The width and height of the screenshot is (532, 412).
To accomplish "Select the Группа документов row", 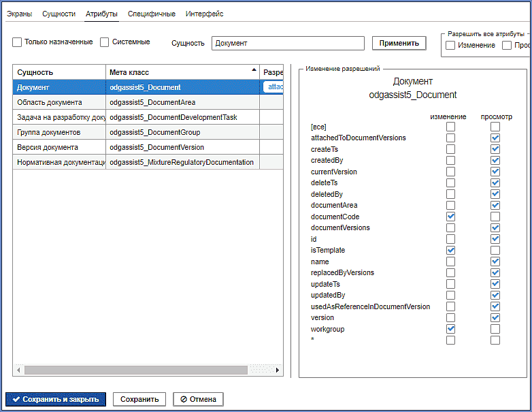I will (148, 132).
